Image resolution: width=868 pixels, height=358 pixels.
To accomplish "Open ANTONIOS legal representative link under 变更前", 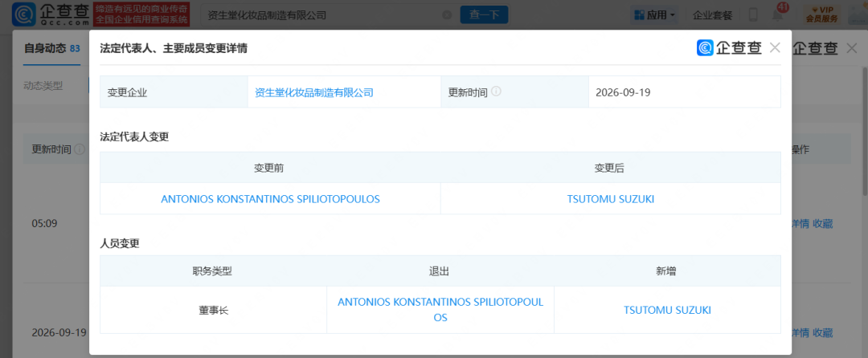I will pos(270,199).
